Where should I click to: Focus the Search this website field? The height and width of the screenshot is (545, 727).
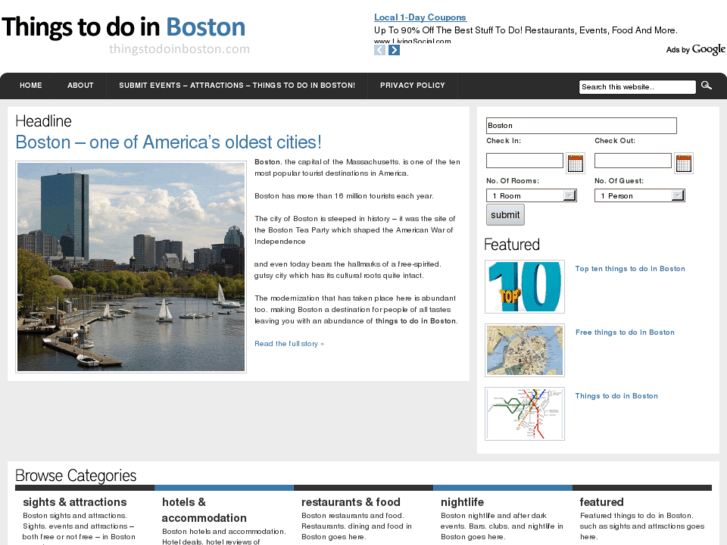[638, 87]
